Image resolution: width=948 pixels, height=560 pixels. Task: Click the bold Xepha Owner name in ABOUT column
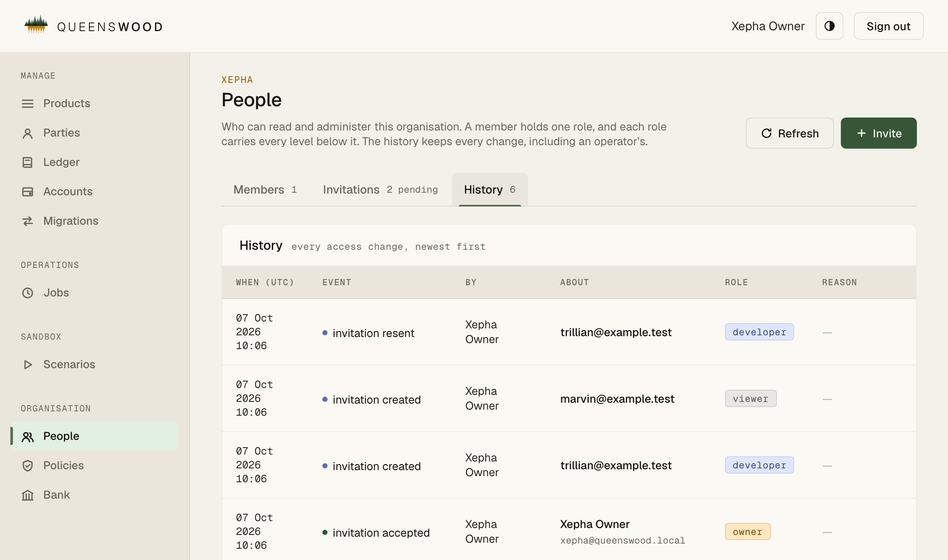595,524
